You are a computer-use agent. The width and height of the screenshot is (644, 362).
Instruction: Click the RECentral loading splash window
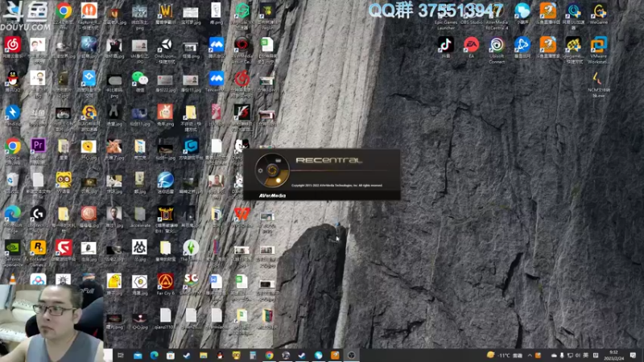[321, 175]
